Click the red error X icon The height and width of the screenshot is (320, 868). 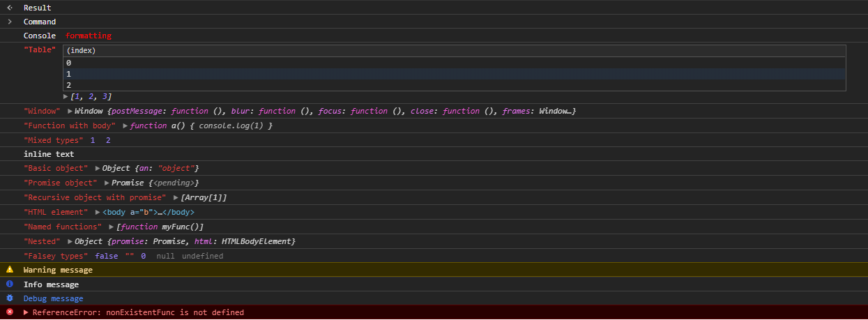(10, 312)
